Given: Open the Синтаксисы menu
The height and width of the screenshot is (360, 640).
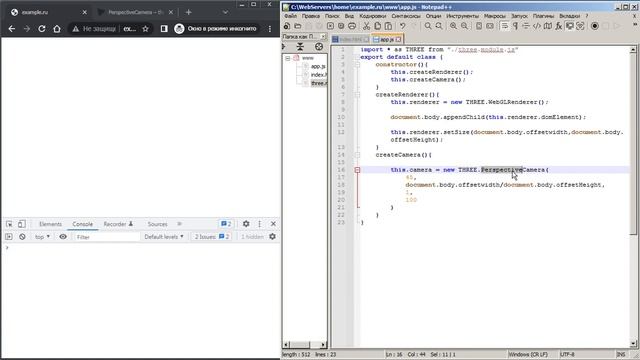Looking at the screenshot, I should click(x=406, y=16).
